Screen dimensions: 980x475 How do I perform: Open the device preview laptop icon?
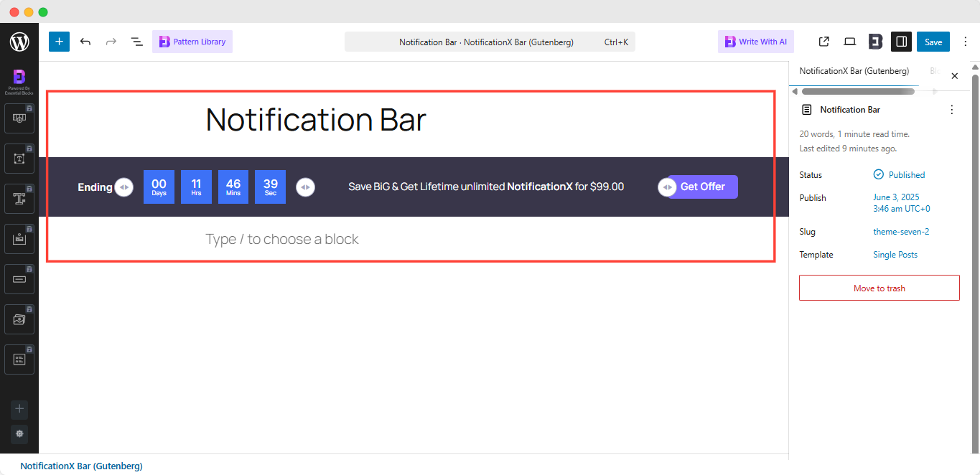[x=850, y=42]
